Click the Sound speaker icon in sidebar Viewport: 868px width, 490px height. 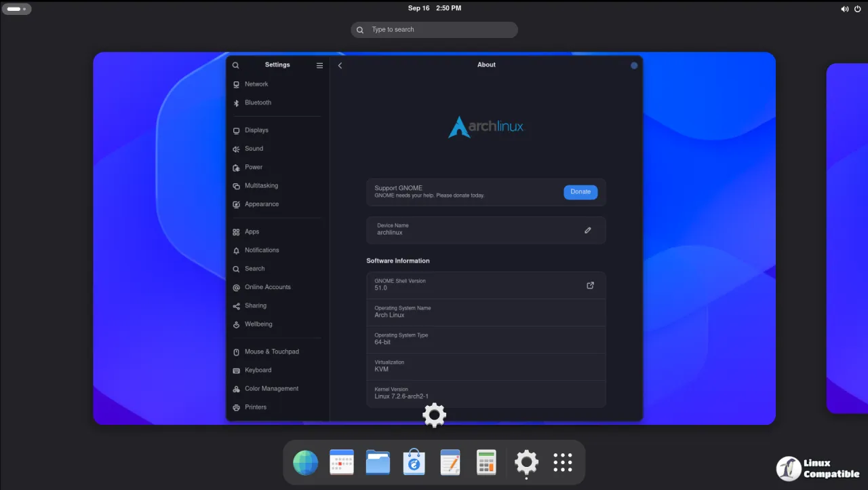coord(236,149)
